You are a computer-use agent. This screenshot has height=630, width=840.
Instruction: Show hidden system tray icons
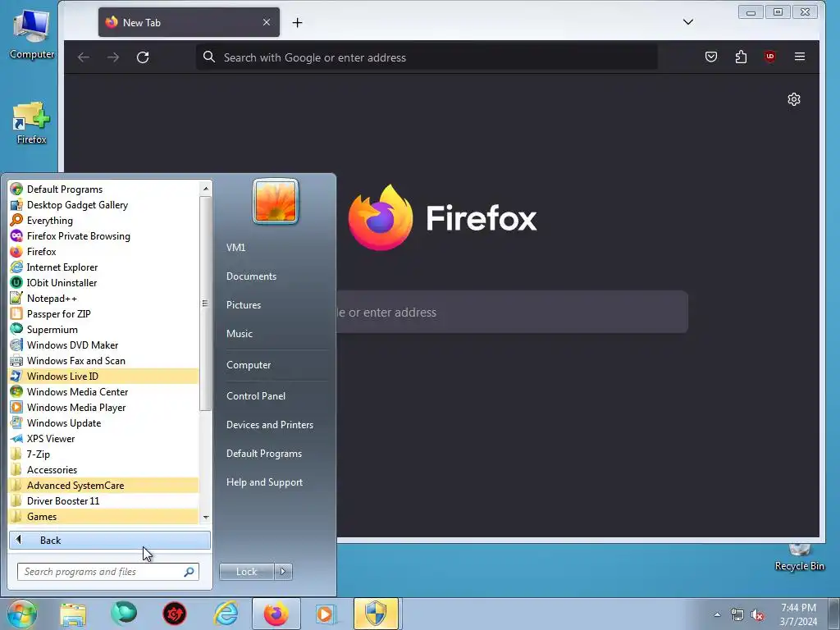click(717, 614)
